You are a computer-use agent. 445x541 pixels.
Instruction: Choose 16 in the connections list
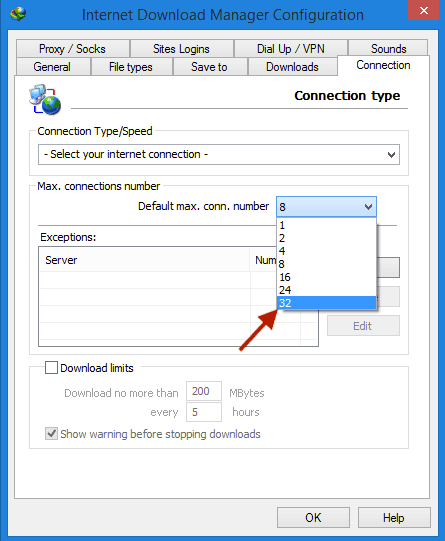click(x=326, y=277)
